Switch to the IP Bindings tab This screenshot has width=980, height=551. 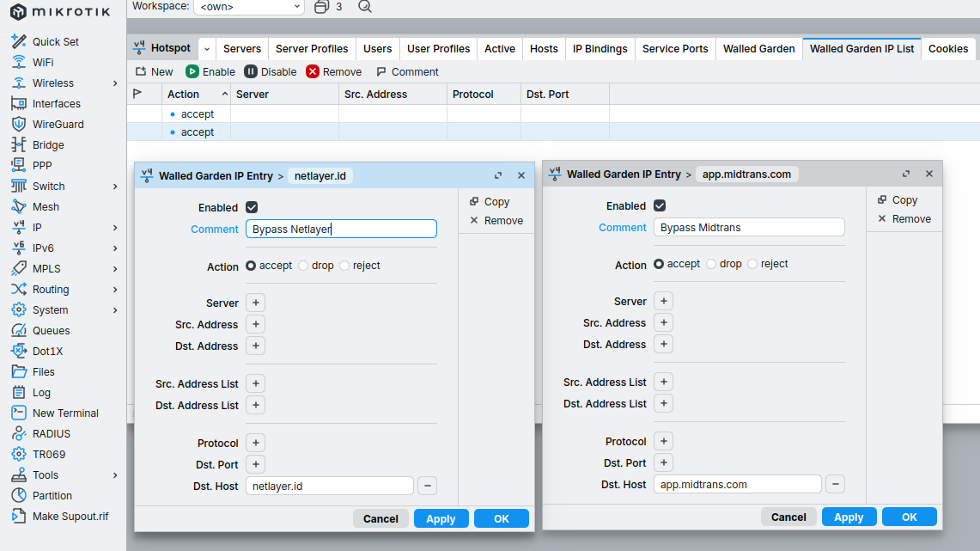coord(600,49)
